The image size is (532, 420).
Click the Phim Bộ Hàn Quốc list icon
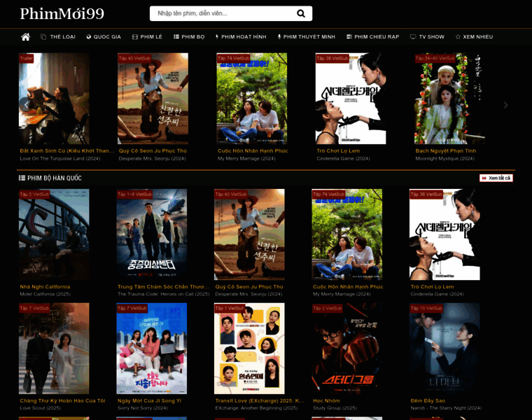(22, 178)
